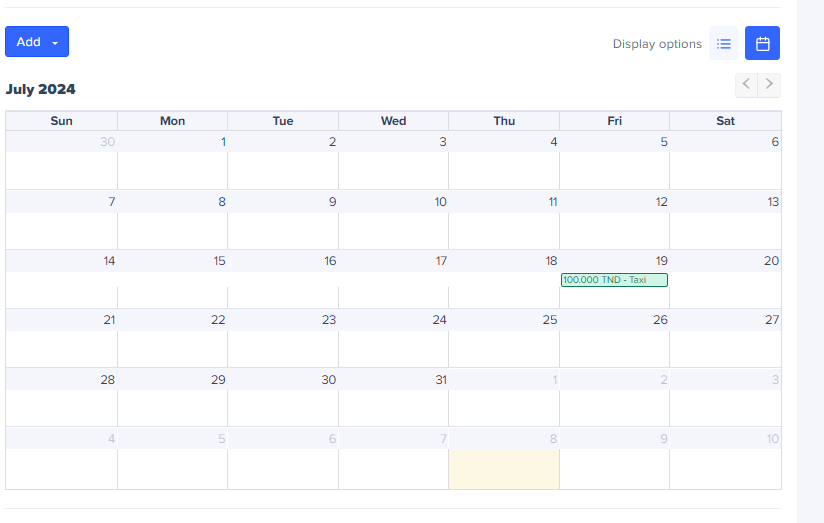Open the Add dropdown menu

point(37,42)
